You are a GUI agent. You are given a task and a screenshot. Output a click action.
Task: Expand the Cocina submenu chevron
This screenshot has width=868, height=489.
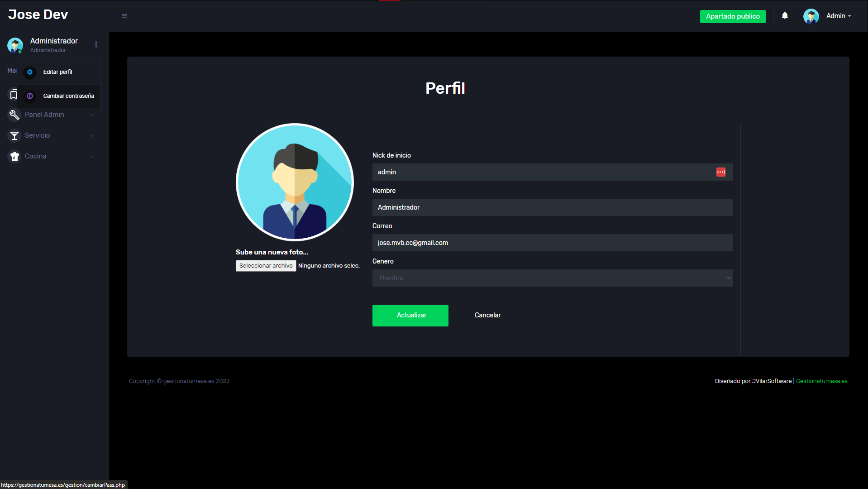[92, 157]
